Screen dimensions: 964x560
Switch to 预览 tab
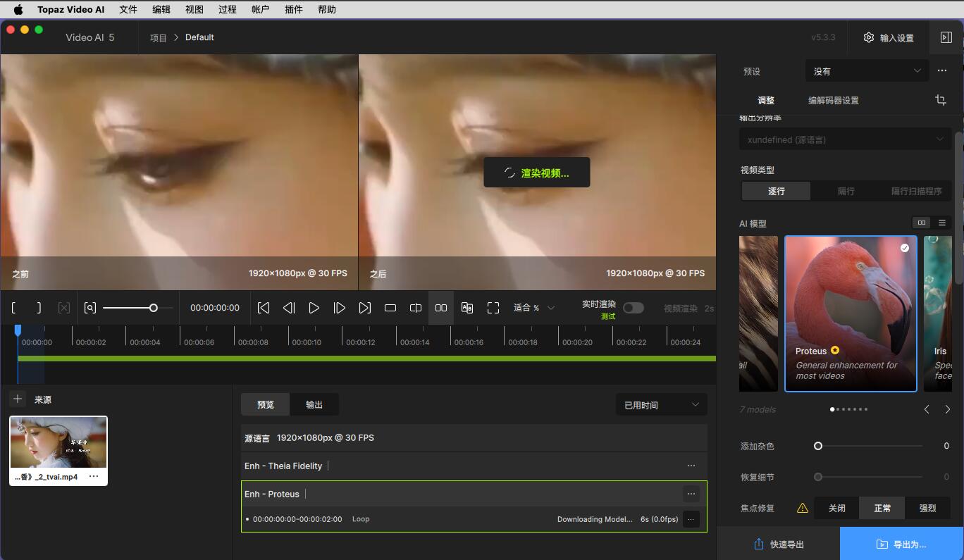coord(266,404)
